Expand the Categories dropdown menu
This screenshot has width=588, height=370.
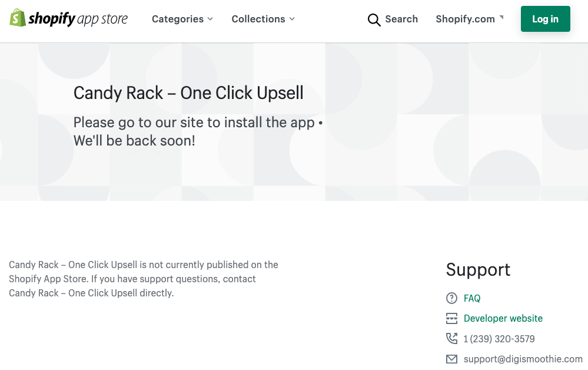click(182, 19)
